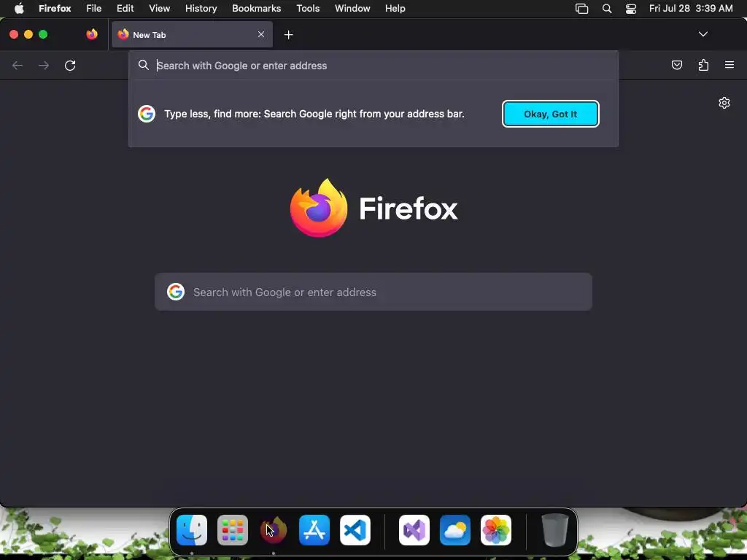This screenshot has height=560, width=747.
Task: Click Firefox icon in the Dock
Action: pos(274,529)
